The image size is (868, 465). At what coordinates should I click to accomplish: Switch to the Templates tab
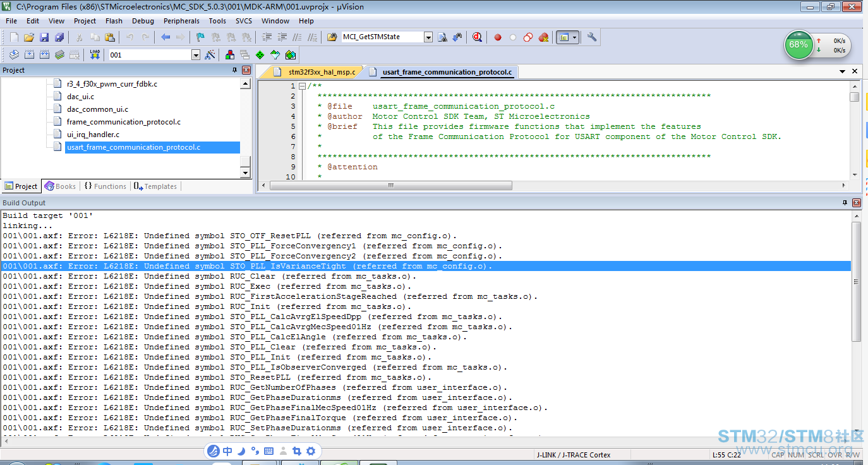pos(155,186)
